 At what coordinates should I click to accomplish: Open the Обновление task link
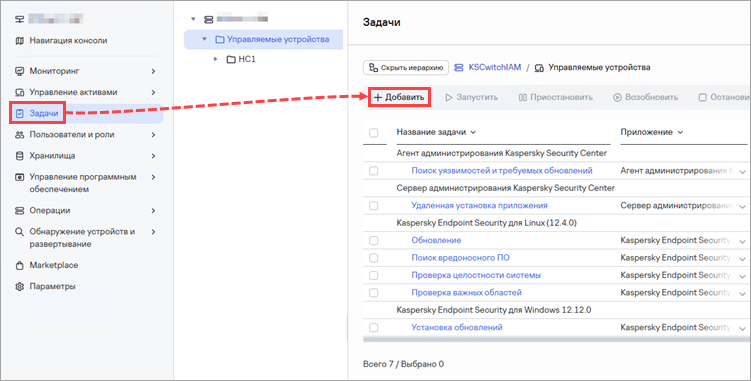pyautogui.click(x=436, y=240)
